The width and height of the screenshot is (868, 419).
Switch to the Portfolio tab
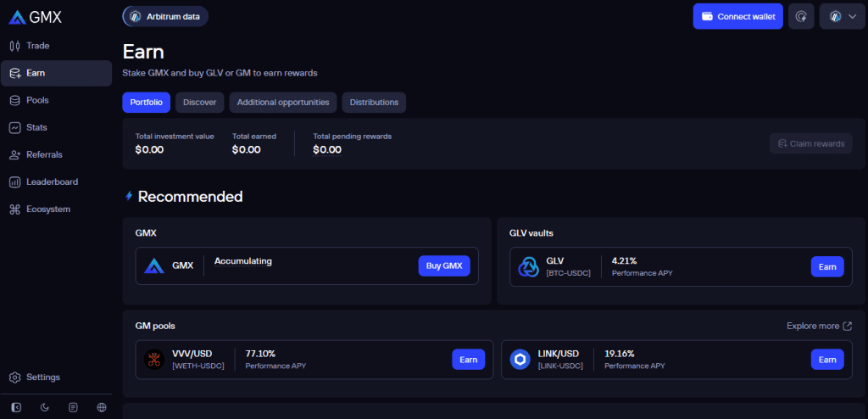coord(146,103)
